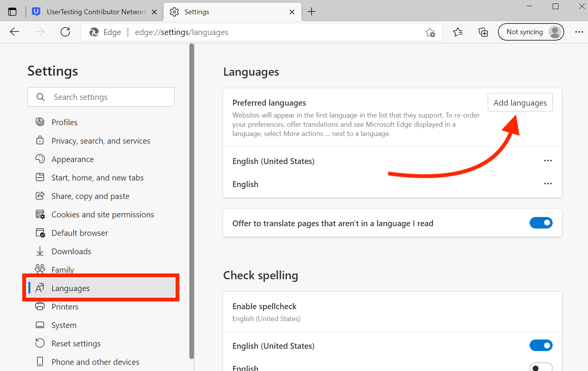The width and height of the screenshot is (588, 371).
Task: Click the forward navigation arrow
Action: 40,32
